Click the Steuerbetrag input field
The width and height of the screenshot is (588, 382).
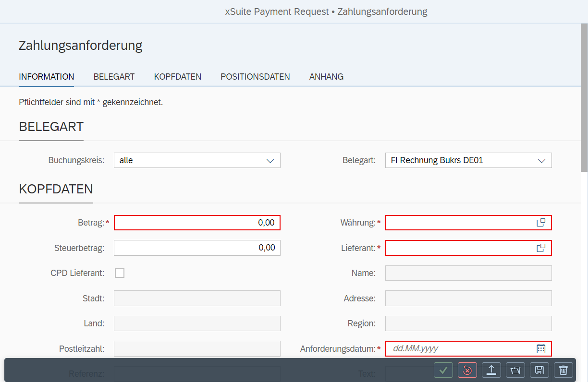(x=197, y=248)
